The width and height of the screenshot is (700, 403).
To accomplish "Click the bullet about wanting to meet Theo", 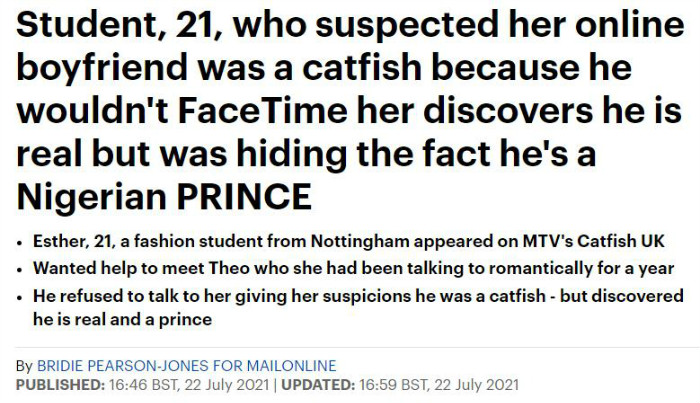I will coord(354,269).
